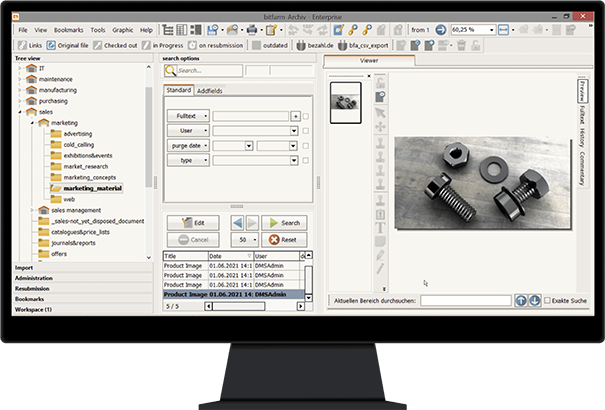Click the send by email envelope icon

tap(232, 30)
